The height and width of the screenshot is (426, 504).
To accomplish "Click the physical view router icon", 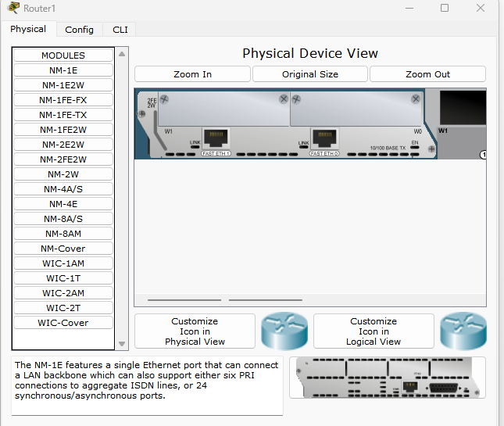I will [284, 331].
